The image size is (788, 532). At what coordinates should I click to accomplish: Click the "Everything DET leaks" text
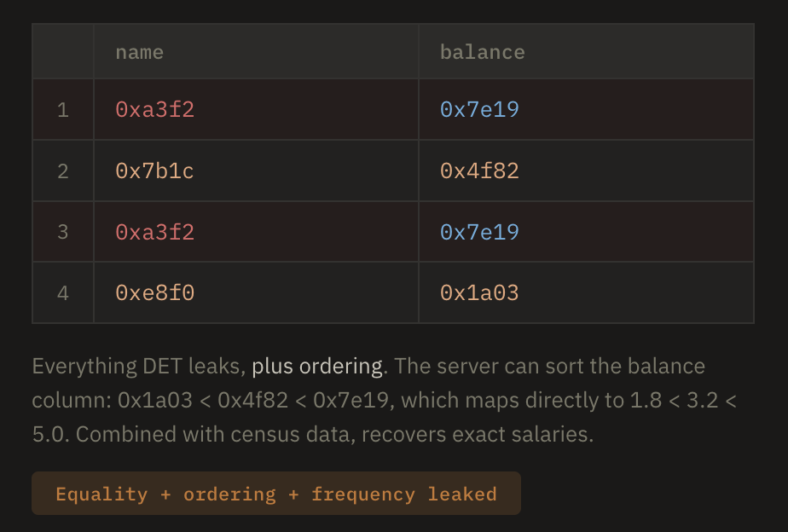(139, 367)
